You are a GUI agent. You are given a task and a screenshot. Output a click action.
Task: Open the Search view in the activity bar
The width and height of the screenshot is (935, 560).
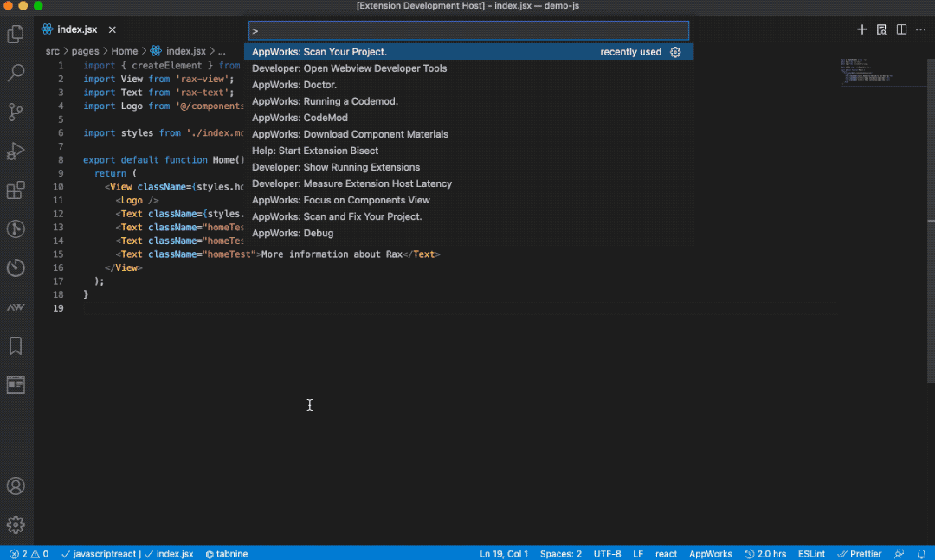pos(16,73)
